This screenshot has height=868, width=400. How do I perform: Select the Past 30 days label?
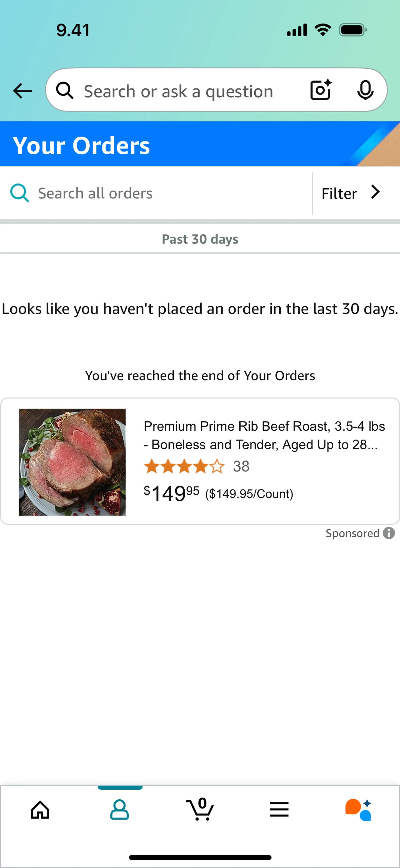click(x=200, y=239)
